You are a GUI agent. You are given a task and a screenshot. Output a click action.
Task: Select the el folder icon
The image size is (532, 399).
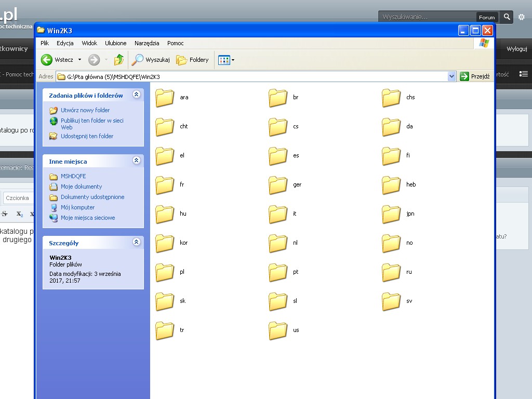tap(165, 156)
